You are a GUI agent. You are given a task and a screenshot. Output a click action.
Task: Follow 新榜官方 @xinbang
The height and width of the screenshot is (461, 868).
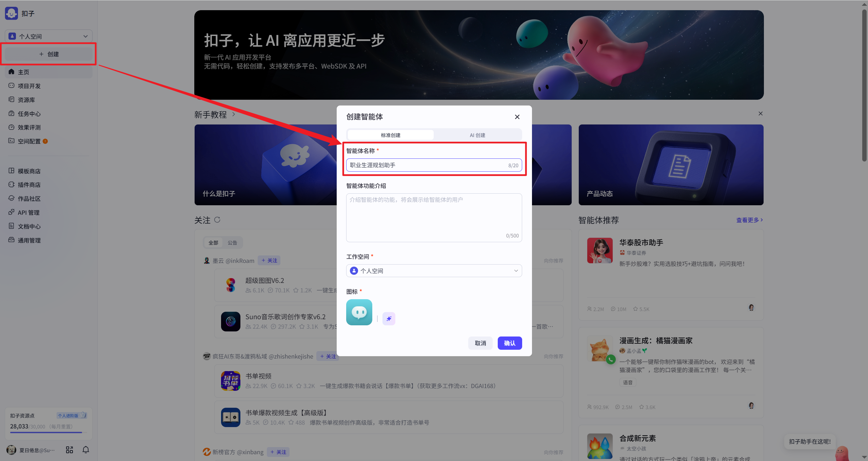coord(278,452)
